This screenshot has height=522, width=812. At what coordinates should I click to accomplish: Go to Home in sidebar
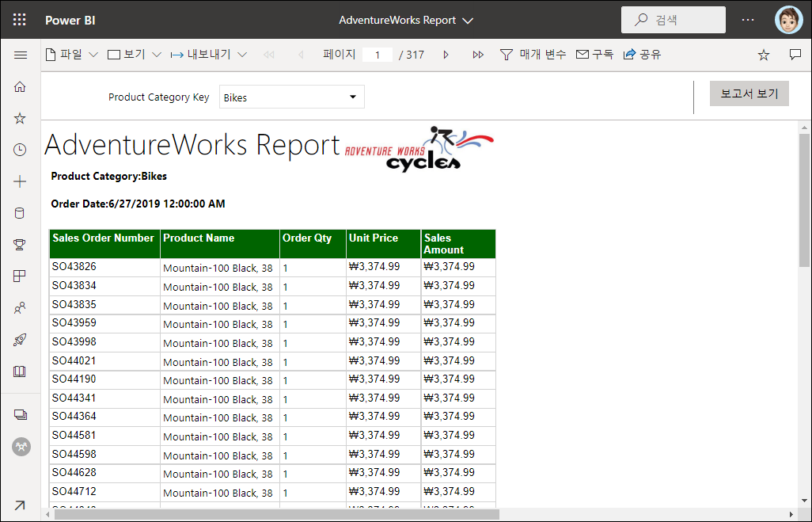click(x=20, y=86)
